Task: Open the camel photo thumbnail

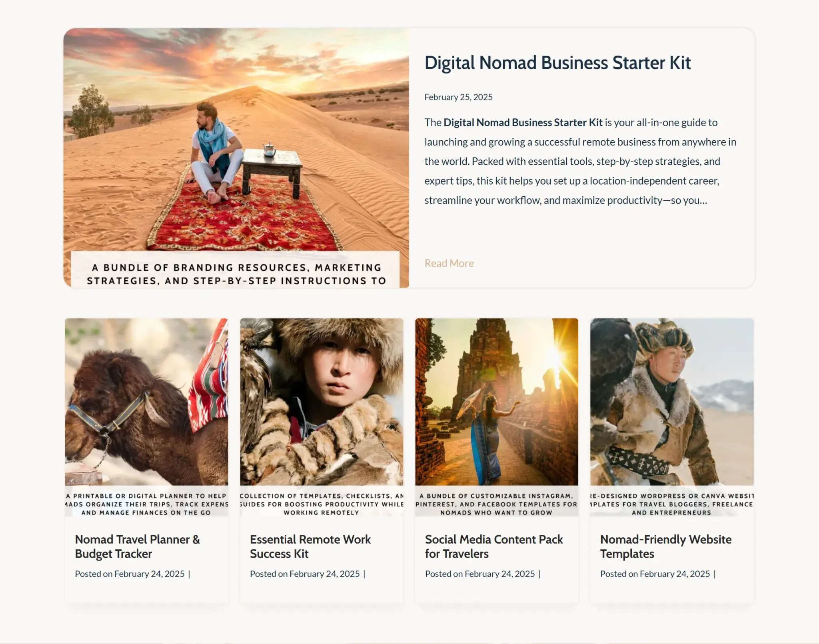Action: 146,402
